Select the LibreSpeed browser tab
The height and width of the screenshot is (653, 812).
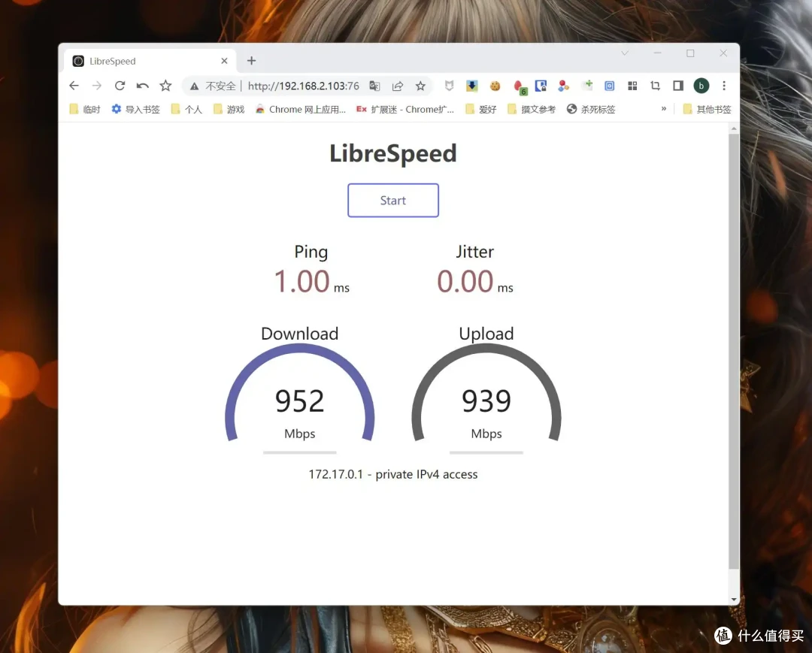click(150, 61)
